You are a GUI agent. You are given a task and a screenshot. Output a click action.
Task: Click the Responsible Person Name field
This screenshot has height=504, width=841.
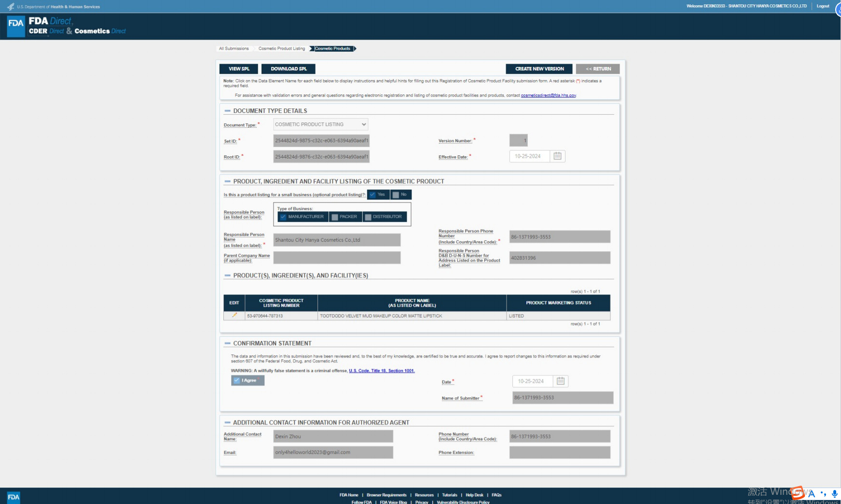click(337, 240)
